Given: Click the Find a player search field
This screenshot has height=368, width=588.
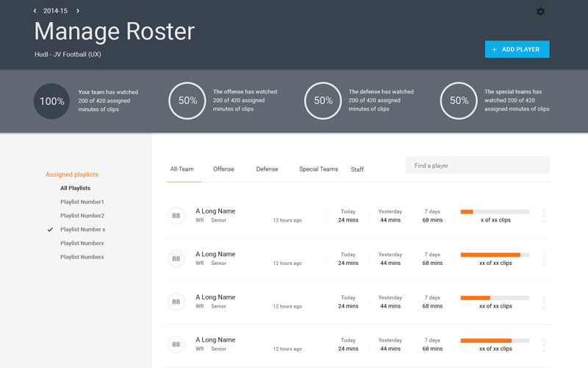Looking at the screenshot, I should [x=477, y=166].
